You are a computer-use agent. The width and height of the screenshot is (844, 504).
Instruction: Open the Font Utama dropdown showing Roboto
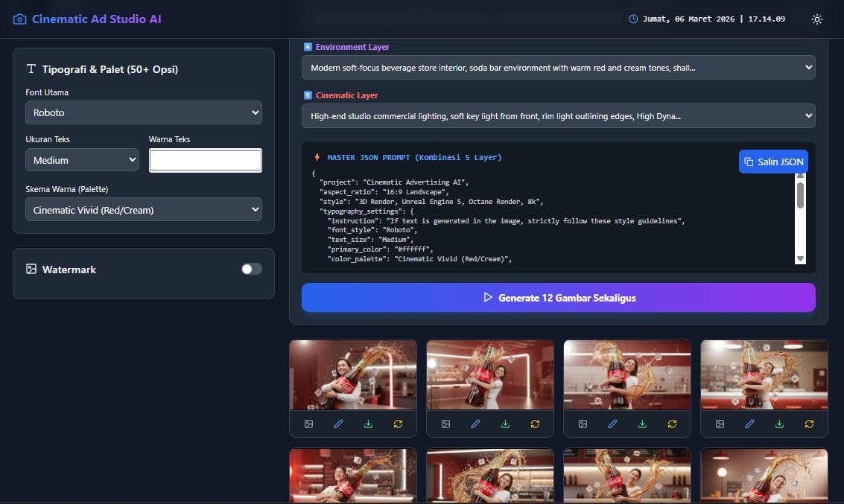pyautogui.click(x=144, y=112)
